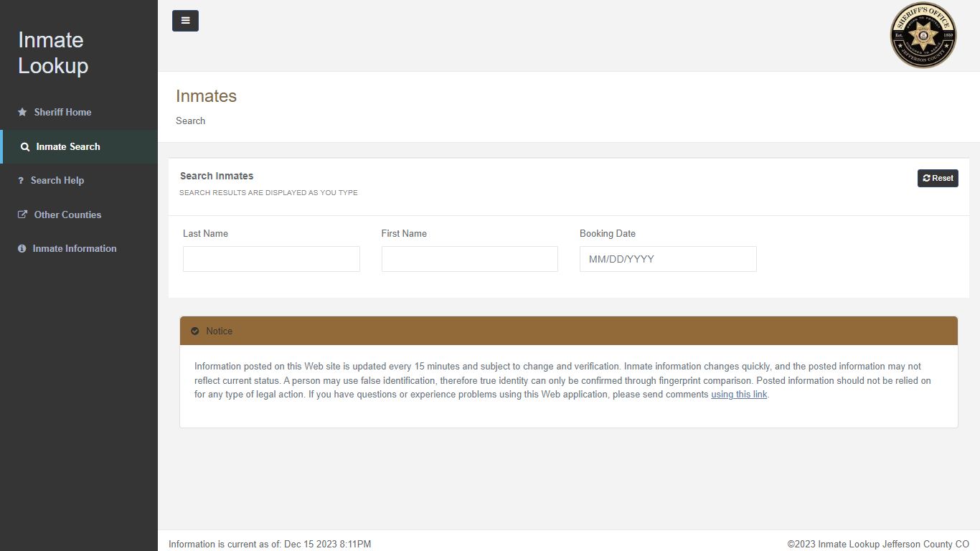Click the Inmates page heading
980x551 pixels.
pos(206,95)
